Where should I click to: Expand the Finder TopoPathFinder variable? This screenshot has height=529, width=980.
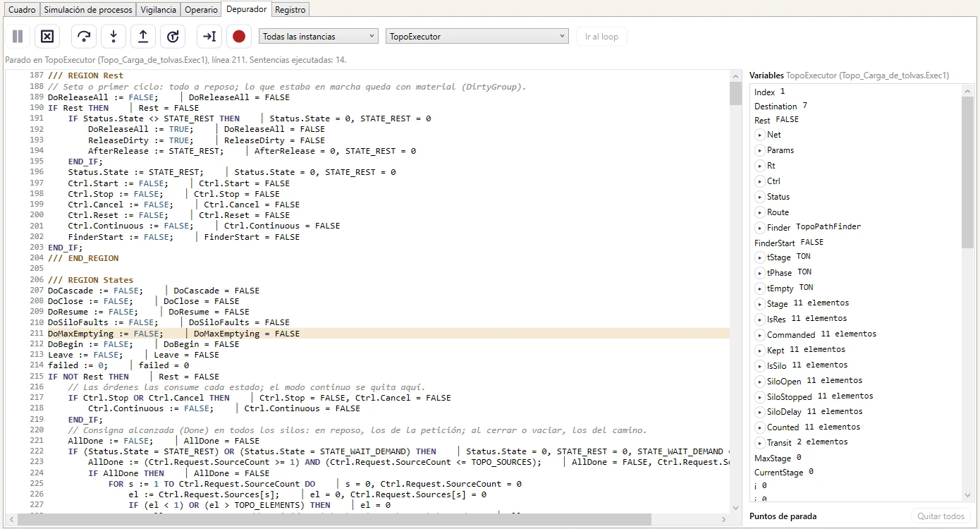(x=760, y=228)
